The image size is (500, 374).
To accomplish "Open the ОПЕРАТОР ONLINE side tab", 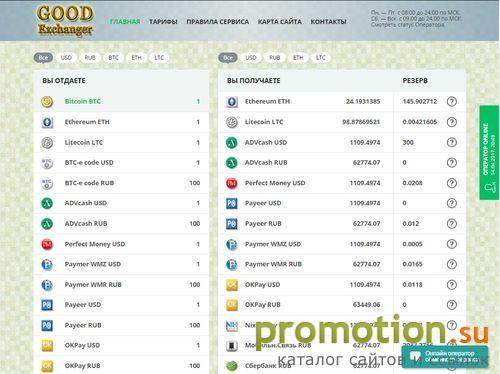I will pyautogui.click(x=489, y=153).
